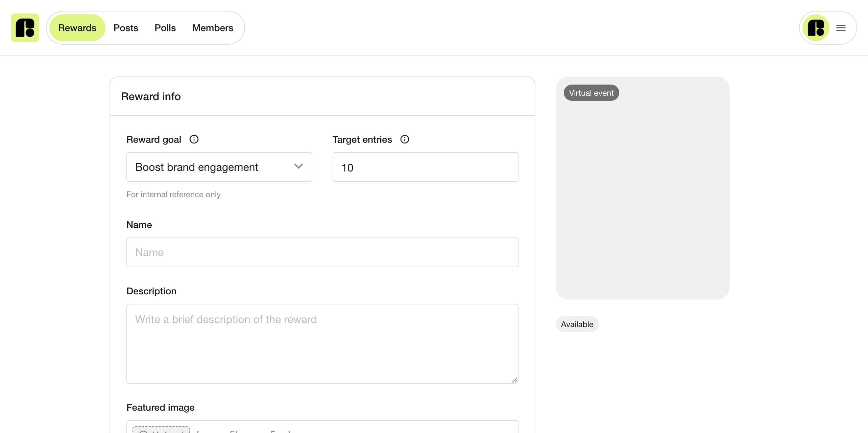
Task: Click the Description label
Action: (151, 291)
